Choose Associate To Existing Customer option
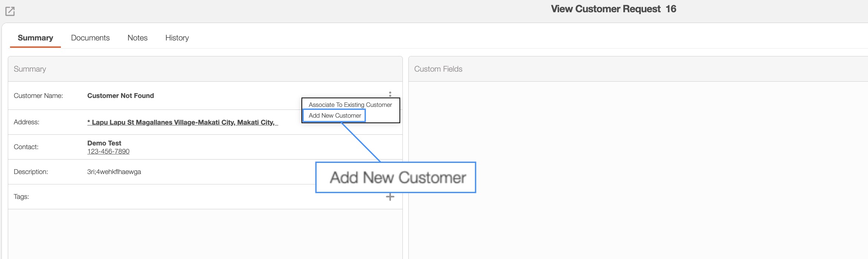Screen dimensions: 868x259 click(350, 105)
